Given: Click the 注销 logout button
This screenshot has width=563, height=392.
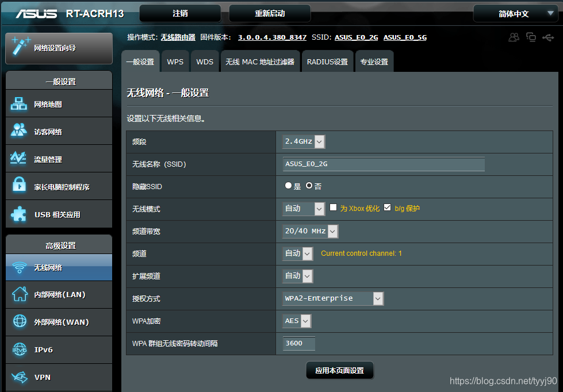Looking at the screenshot, I should (180, 13).
